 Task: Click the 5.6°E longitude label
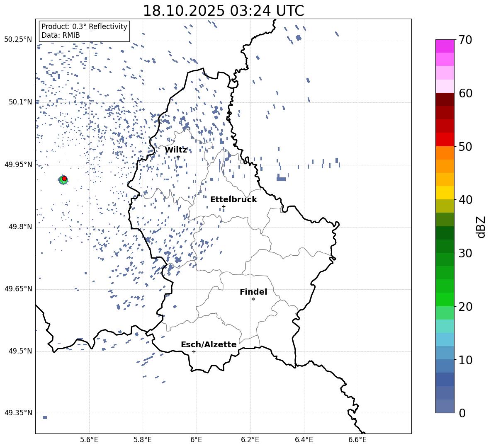click(89, 440)
